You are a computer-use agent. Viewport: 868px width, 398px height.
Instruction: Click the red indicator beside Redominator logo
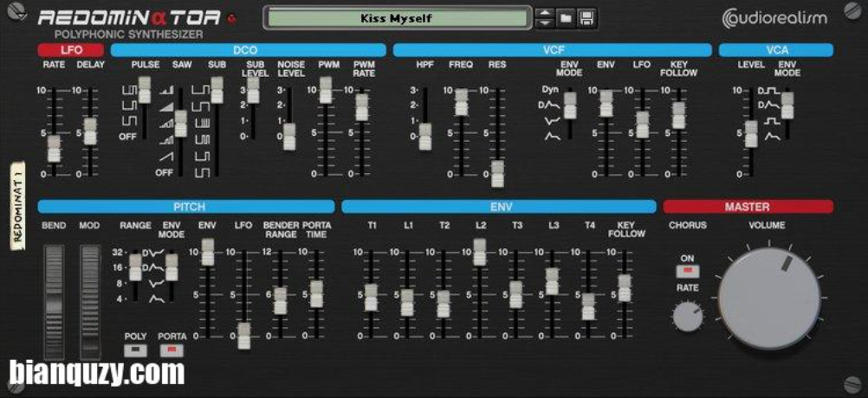click(230, 19)
